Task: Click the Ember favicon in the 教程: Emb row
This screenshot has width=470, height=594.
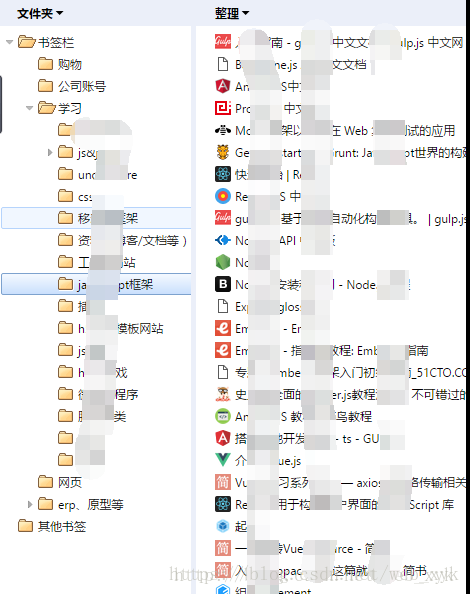Action: pyautogui.click(x=223, y=350)
